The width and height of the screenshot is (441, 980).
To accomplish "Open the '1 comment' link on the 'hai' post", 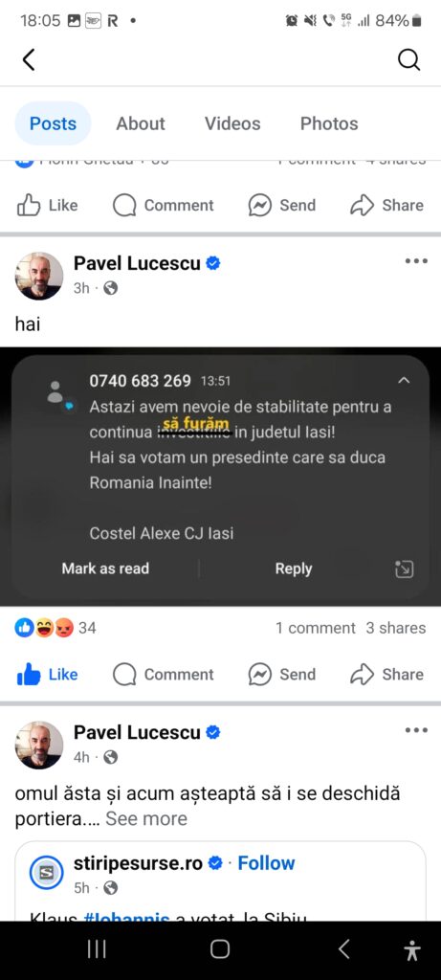I will coord(316,628).
